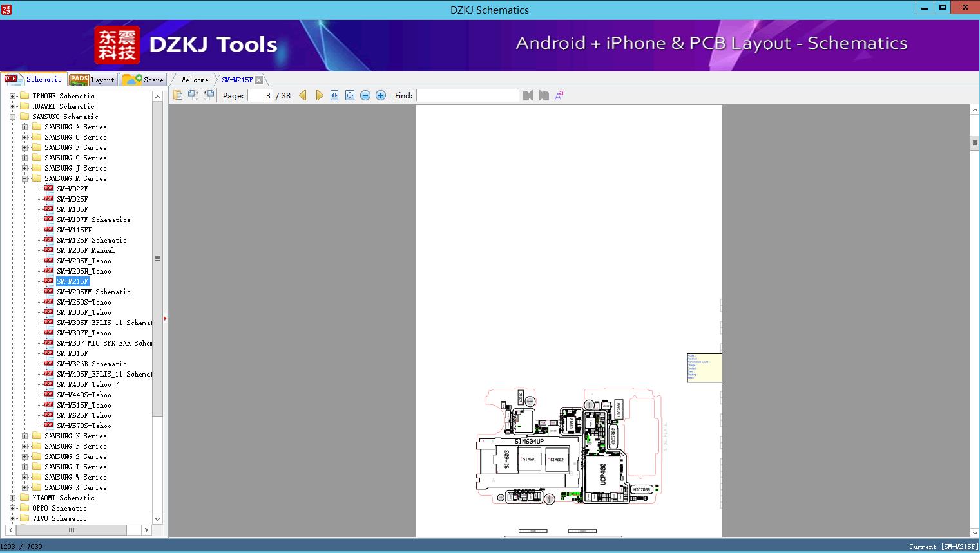
Task: Expand the SAMSUNG C Series folder
Action: (x=24, y=137)
